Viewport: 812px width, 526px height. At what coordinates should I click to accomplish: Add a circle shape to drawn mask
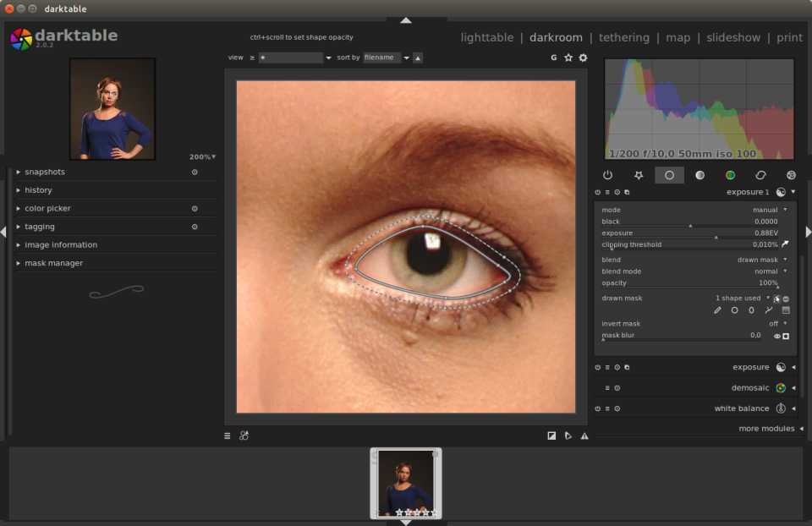click(734, 310)
